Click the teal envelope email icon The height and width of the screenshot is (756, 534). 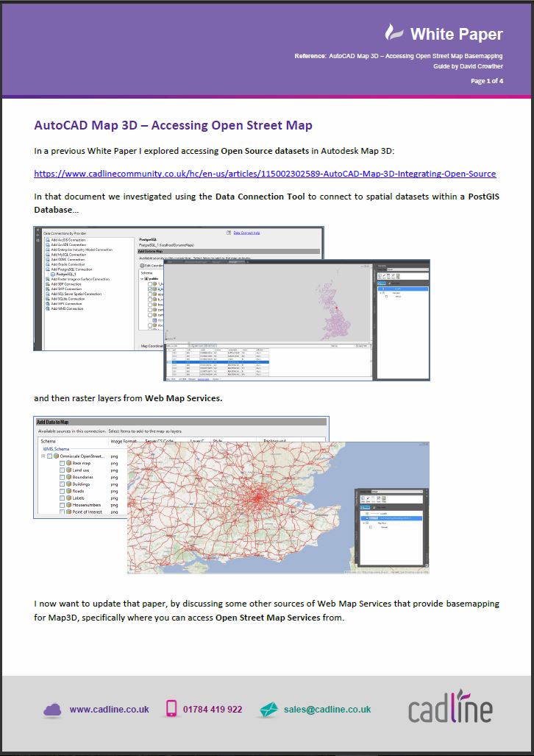tap(268, 710)
